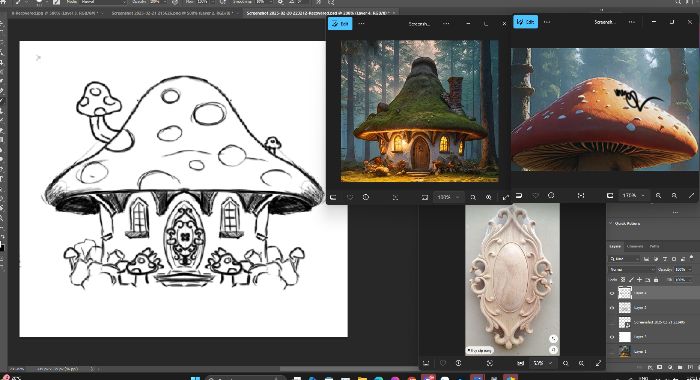Filter layers by adjustment layers icon
This screenshot has height=380, width=700.
click(x=656, y=259)
